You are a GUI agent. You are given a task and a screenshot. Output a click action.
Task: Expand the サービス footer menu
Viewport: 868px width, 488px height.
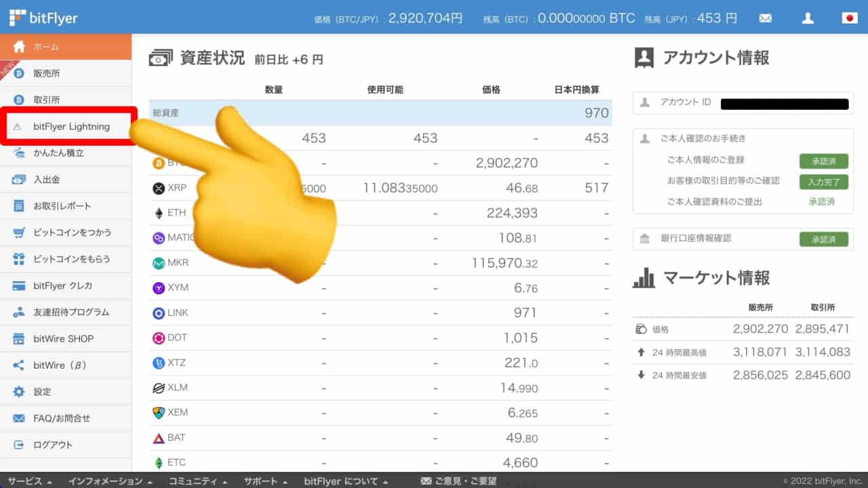[x=30, y=481]
